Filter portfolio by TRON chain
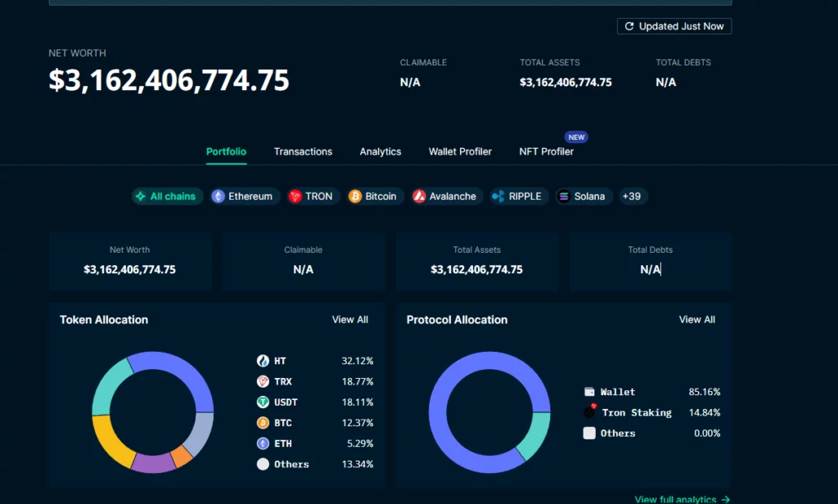Image resolution: width=838 pixels, height=504 pixels. (x=311, y=196)
